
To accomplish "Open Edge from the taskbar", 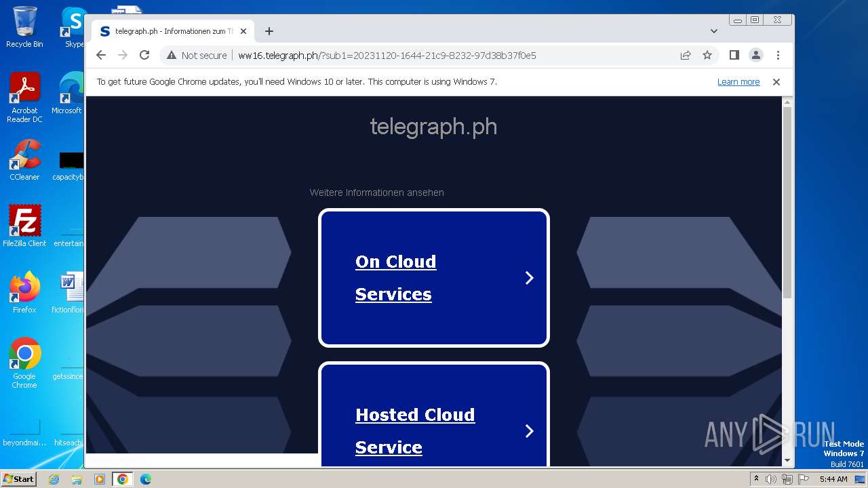I will 145,479.
